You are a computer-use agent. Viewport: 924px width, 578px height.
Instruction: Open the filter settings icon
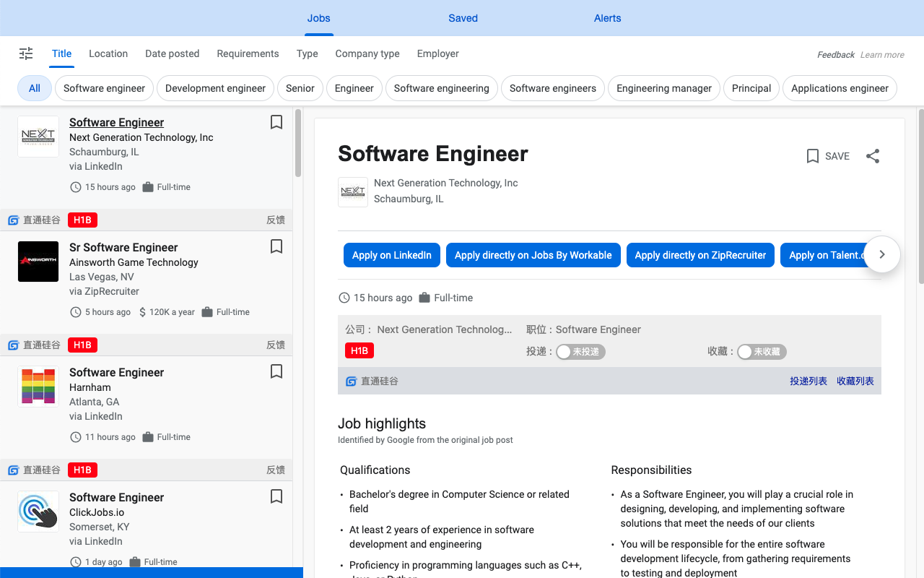(26, 53)
